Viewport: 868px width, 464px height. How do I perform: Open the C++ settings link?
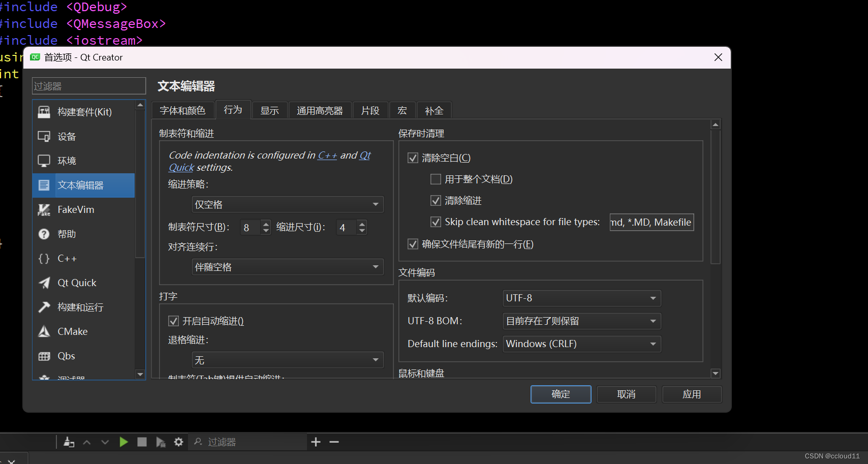tap(327, 156)
